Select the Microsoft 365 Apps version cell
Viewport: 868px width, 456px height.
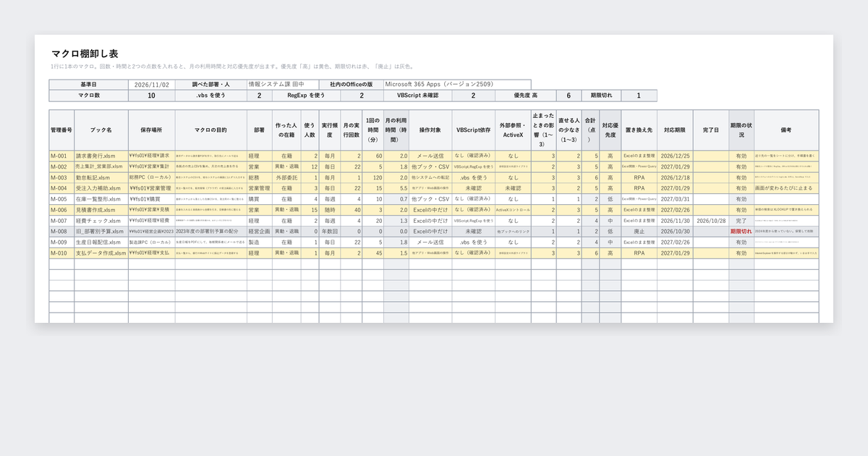click(x=457, y=85)
